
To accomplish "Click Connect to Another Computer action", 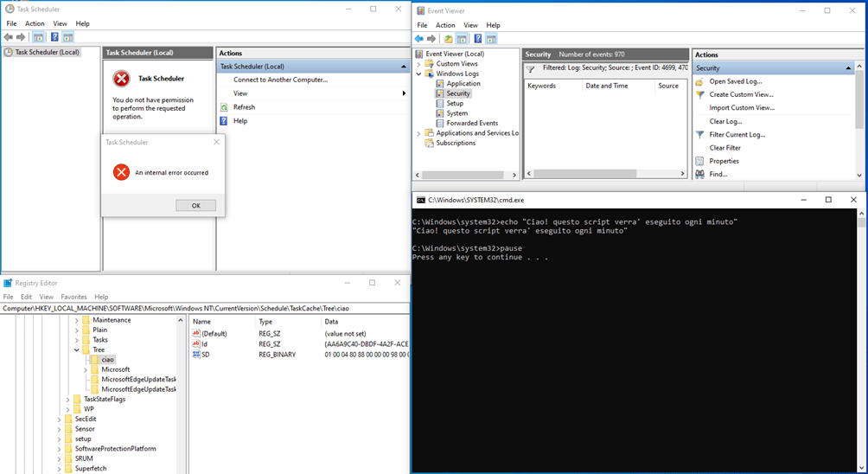I will pyautogui.click(x=280, y=80).
